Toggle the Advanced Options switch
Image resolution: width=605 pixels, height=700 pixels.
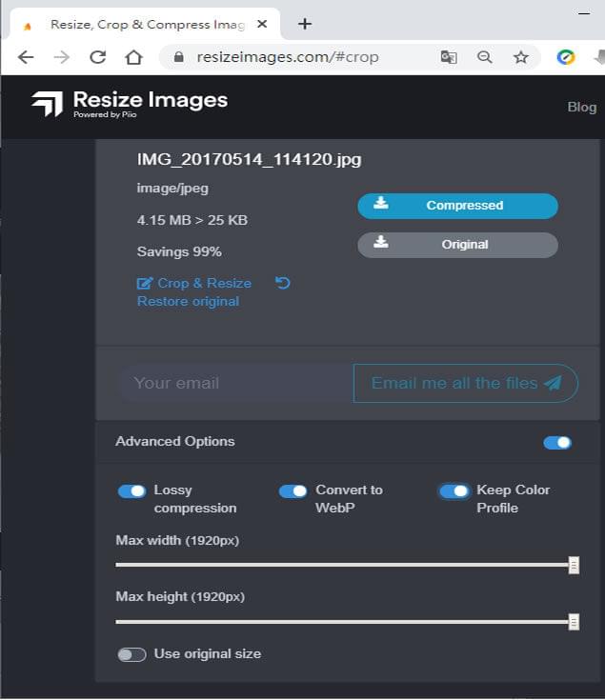pos(557,443)
